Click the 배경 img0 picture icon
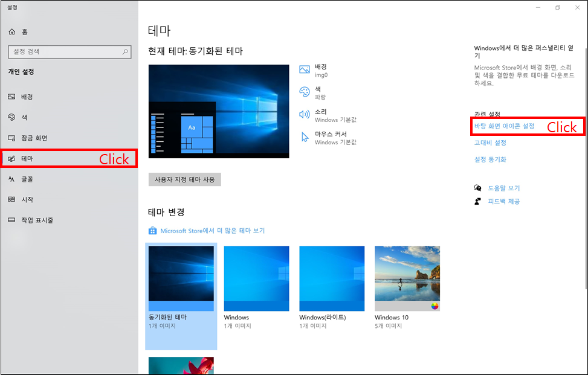This screenshot has height=375, width=588. tap(305, 69)
